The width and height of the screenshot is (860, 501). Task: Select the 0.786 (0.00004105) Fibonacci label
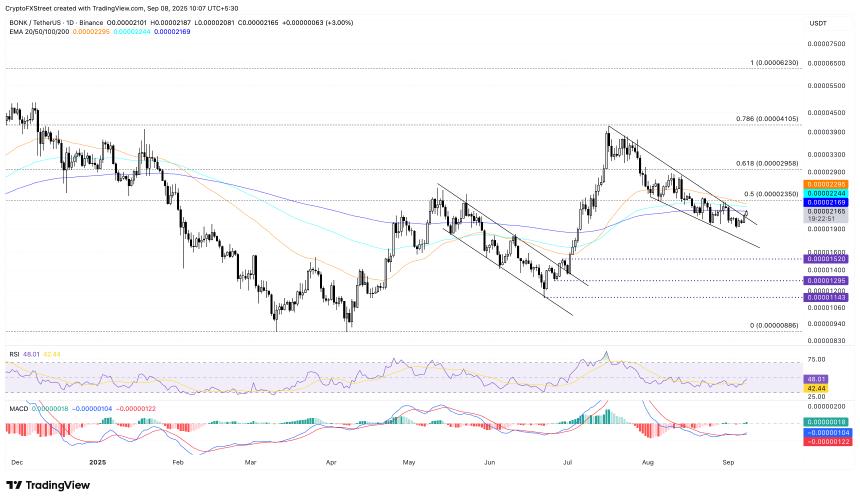[x=767, y=119]
